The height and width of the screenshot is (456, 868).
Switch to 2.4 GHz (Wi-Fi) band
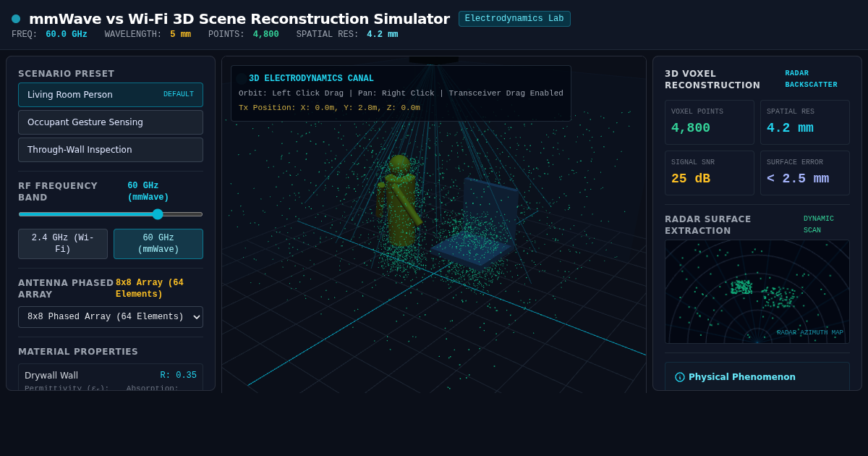coord(63,244)
